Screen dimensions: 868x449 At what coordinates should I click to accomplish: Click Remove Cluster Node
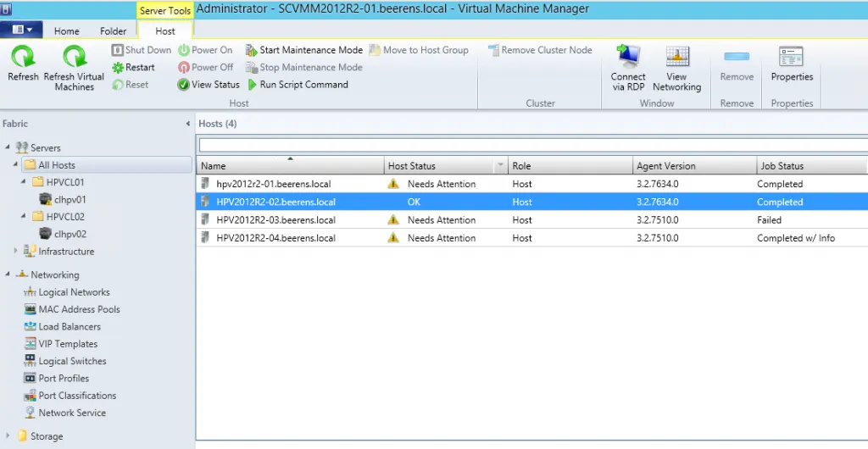[540, 50]
